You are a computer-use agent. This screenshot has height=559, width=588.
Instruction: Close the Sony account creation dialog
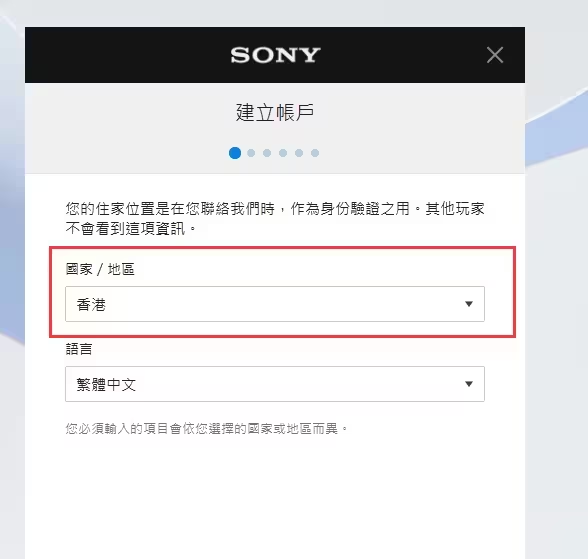click(495, 55)
